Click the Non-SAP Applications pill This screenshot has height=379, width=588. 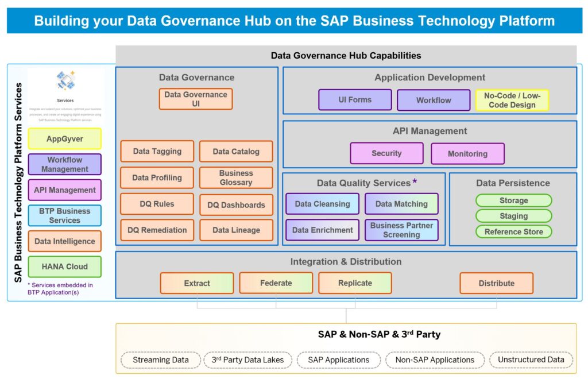tap(435, 360)
